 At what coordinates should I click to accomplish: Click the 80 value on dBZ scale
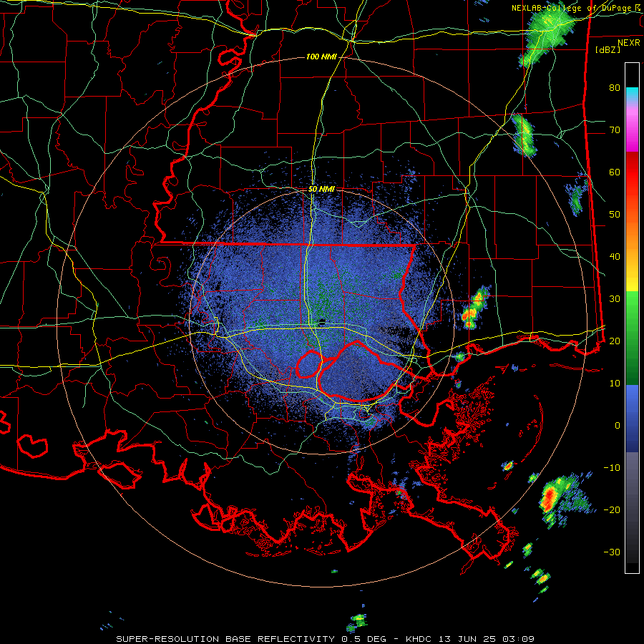pyautogui.click(x=615, y=88)
